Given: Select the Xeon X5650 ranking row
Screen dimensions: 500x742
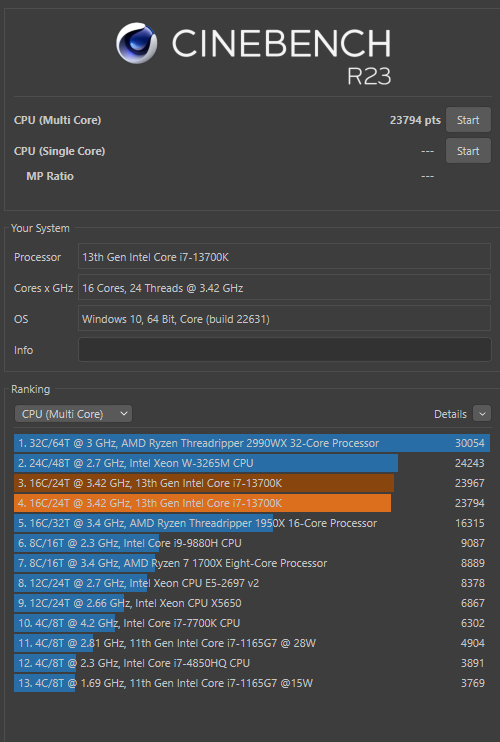Looking at the screenshot, I should [252, 603].
